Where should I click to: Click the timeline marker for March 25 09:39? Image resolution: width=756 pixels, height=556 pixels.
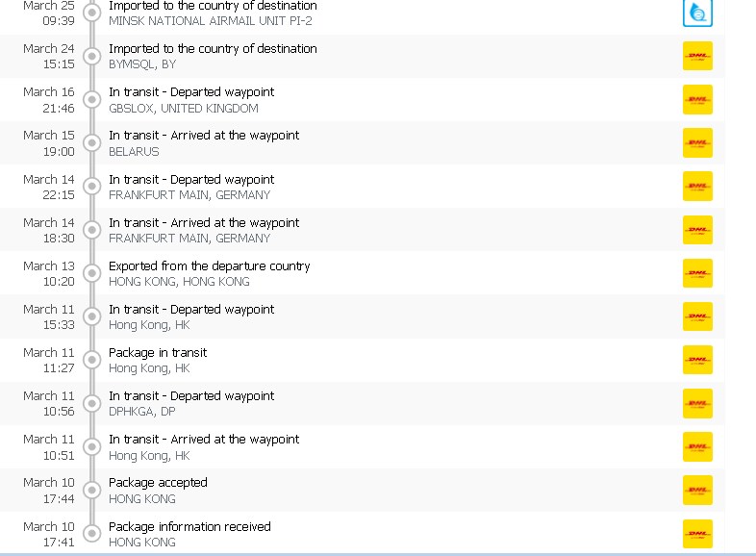pos(91,13)
